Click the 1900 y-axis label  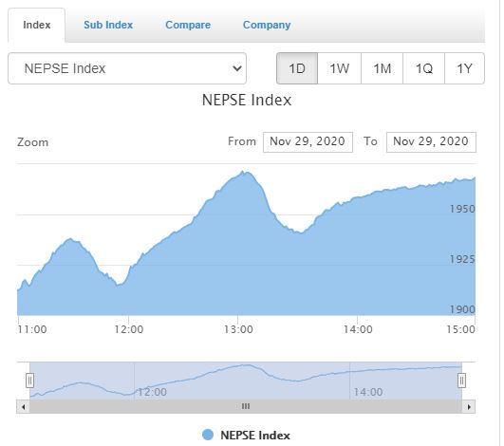coord(462,309)
